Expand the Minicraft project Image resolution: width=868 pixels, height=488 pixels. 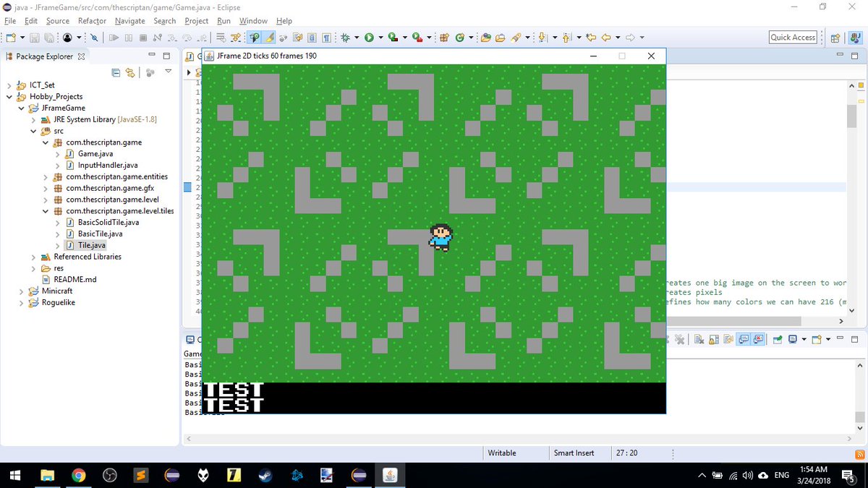click(22, 291)
